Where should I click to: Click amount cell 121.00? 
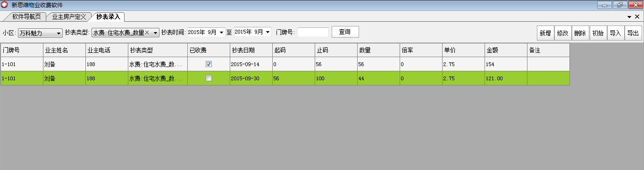pos(506,78)
